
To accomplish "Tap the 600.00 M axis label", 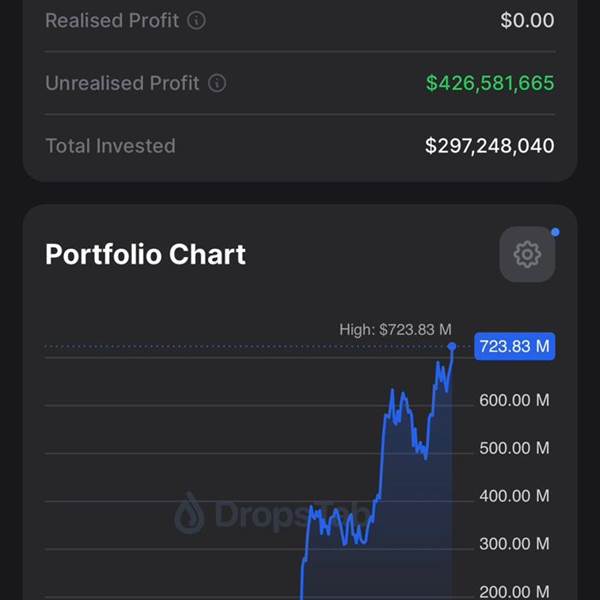I will tap(514, 400).
